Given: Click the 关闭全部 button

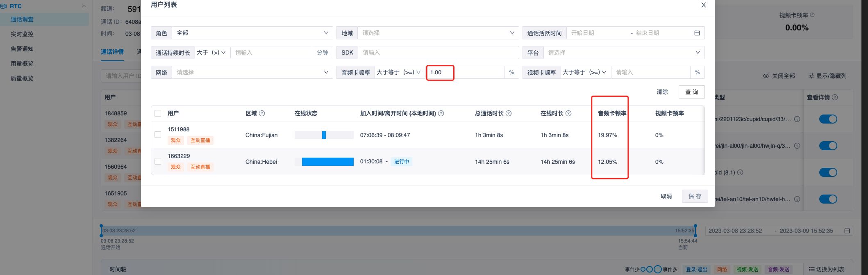Looking at the screenshot, I should tap(779, 76).
